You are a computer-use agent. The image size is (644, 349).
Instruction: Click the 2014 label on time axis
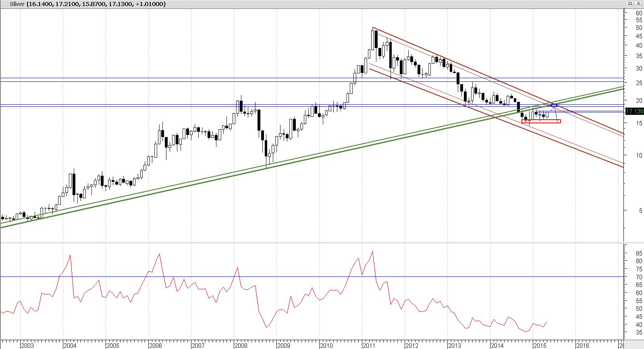click(x=497, y=345)
